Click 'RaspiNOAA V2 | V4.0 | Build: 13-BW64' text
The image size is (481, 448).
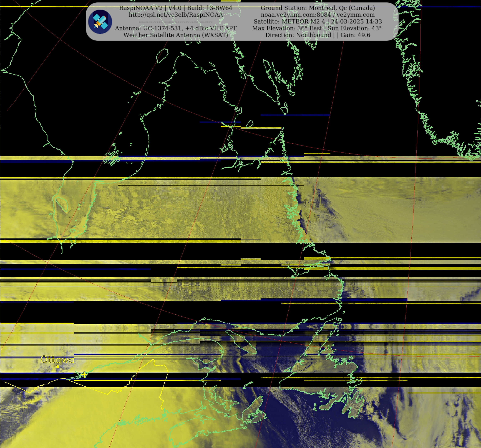[176, 8]
